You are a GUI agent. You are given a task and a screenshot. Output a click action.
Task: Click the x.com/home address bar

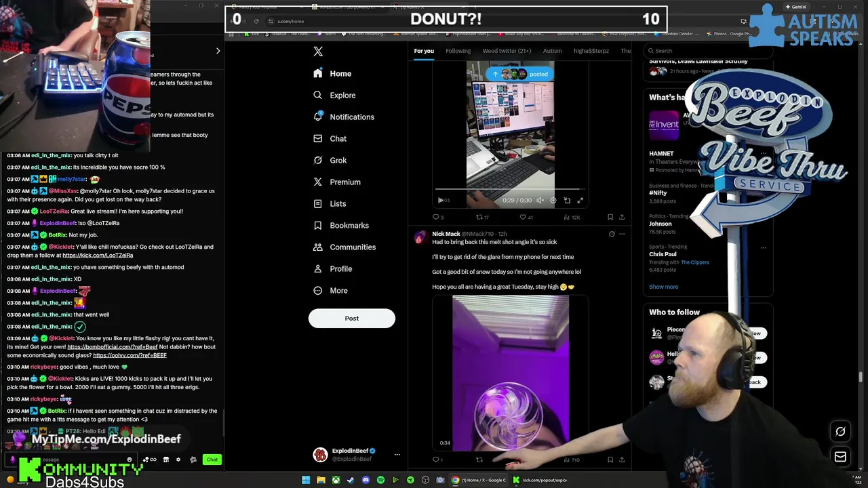point(291,21)
